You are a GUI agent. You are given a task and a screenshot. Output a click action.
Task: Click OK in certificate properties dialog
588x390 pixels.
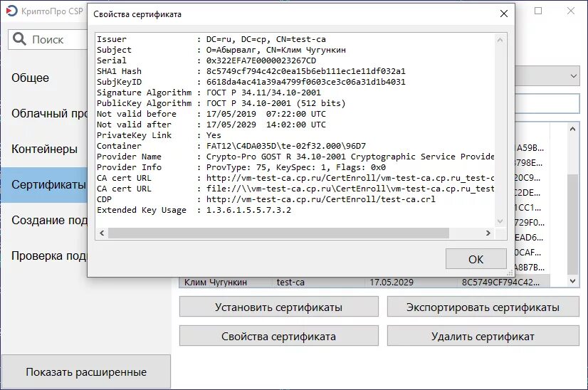coord(476,259)
